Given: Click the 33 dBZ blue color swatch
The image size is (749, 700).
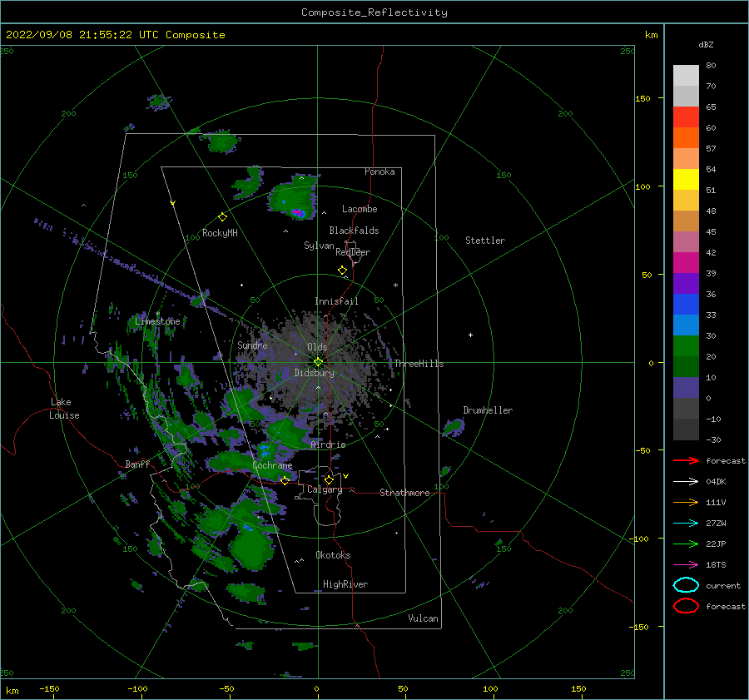Looking at the screenshot, I should tap(686, 325).
